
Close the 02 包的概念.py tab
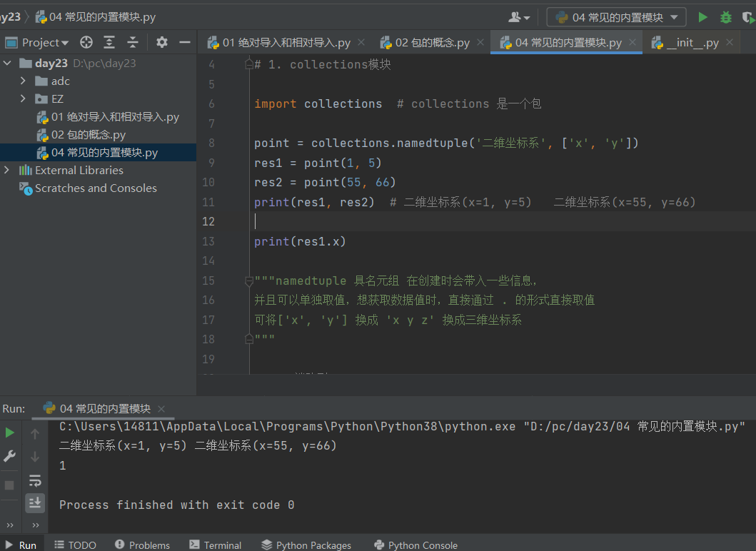click(x=480, y=42)
